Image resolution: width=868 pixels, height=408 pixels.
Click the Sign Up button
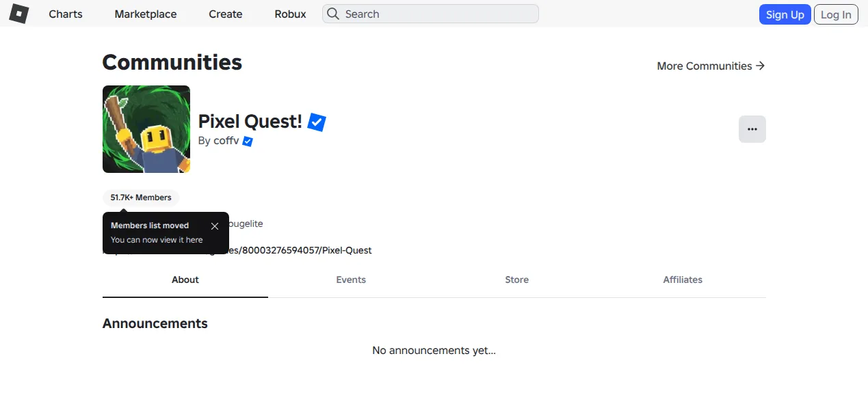[785, 14]
